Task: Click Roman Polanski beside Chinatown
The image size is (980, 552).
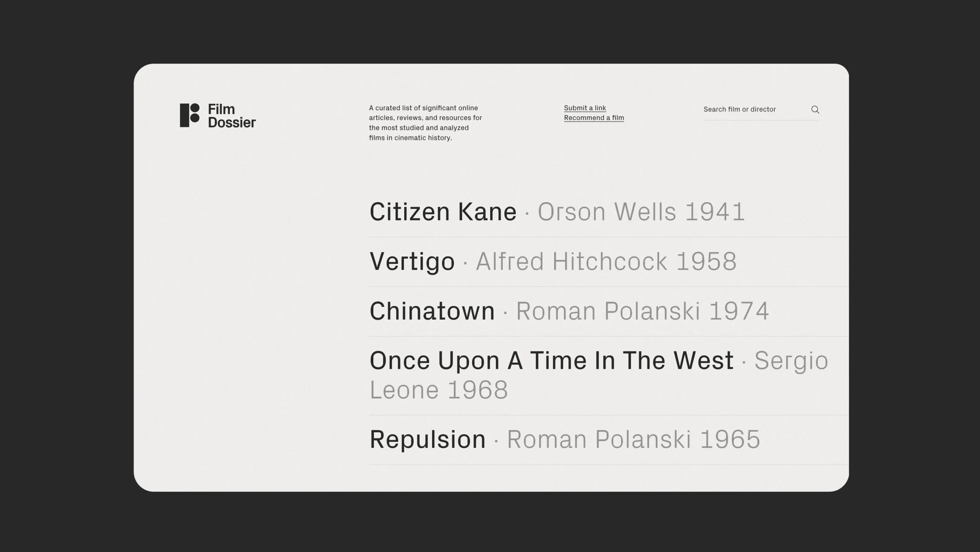Action: [608, 311]
